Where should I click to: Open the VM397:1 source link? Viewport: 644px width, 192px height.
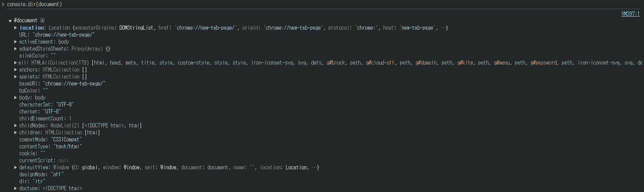pos(630,14)
